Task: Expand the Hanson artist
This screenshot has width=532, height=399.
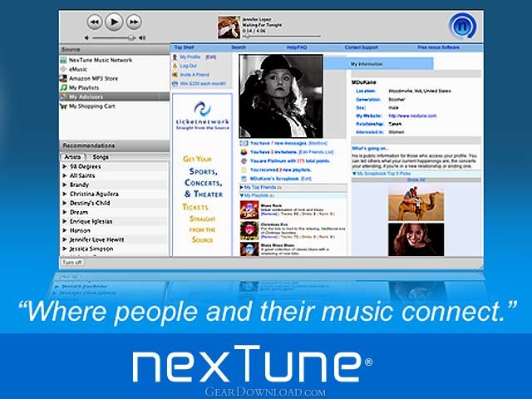Action: pyautogui.click(x=65, y=231)
